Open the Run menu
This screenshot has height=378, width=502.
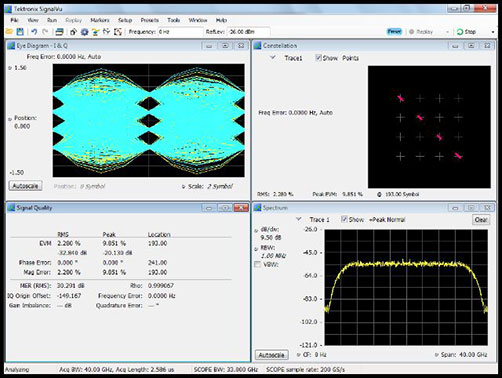(x=52, y=20)
